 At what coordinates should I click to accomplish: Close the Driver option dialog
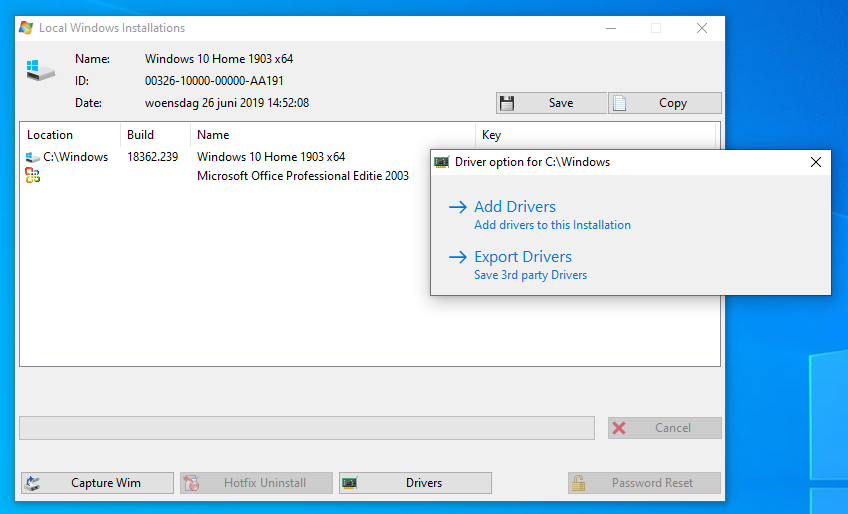point(816,162)
